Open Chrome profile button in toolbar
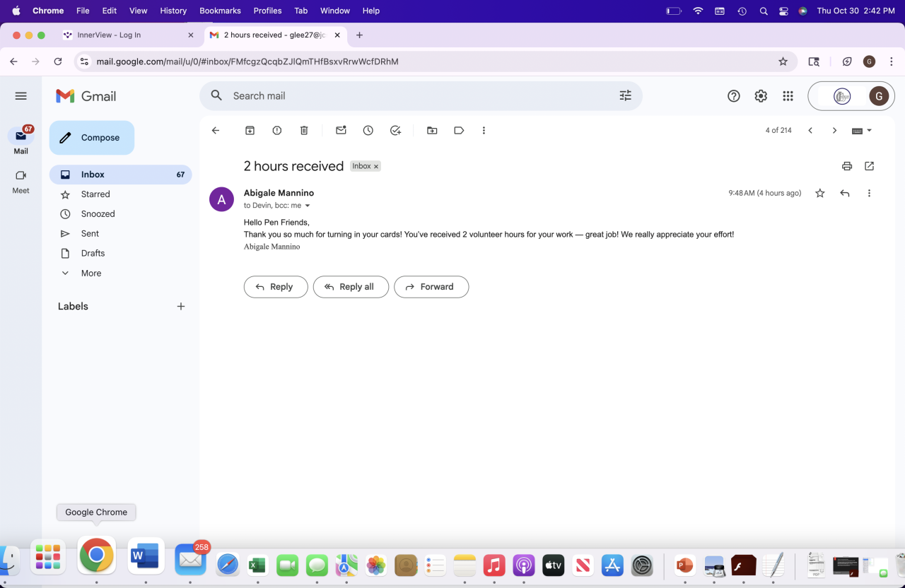The width and height of the screenshot is (905, 588). [x=870, y=61]
